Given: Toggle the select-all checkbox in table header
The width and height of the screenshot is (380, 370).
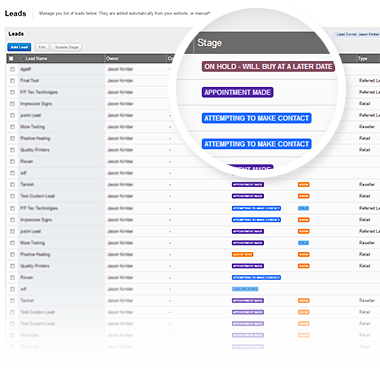Looking at the screenshot, I should 11,59.
